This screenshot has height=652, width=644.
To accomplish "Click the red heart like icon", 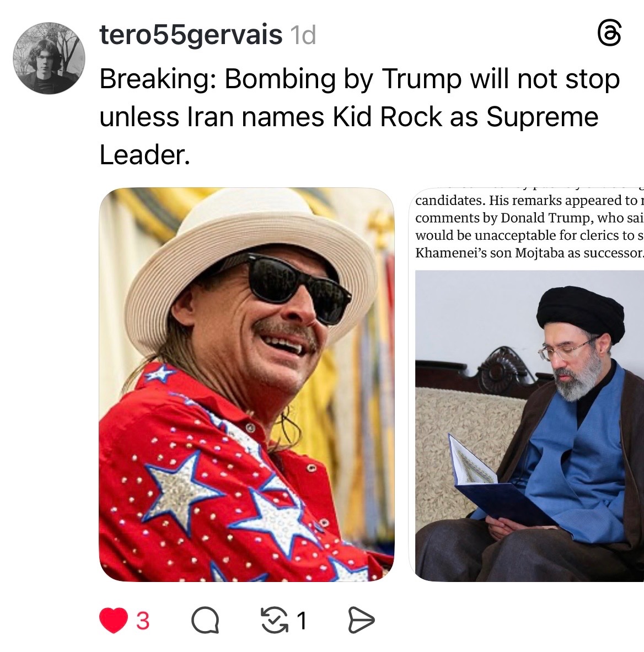I will (114, 621).
